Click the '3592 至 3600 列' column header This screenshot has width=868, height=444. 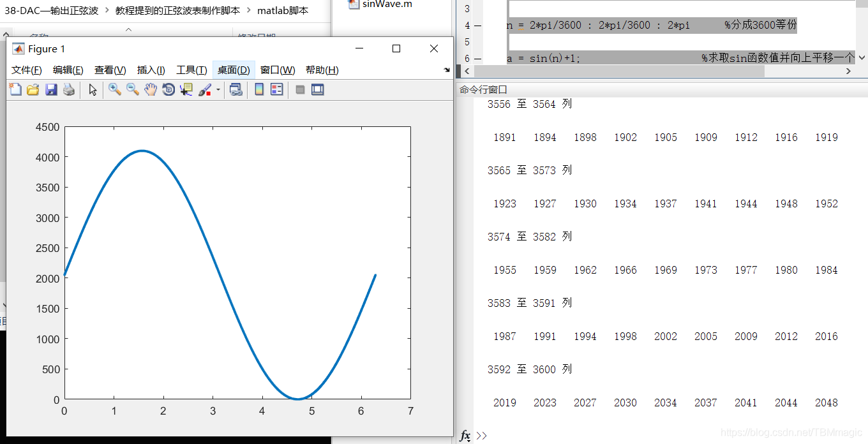point(530,369)
